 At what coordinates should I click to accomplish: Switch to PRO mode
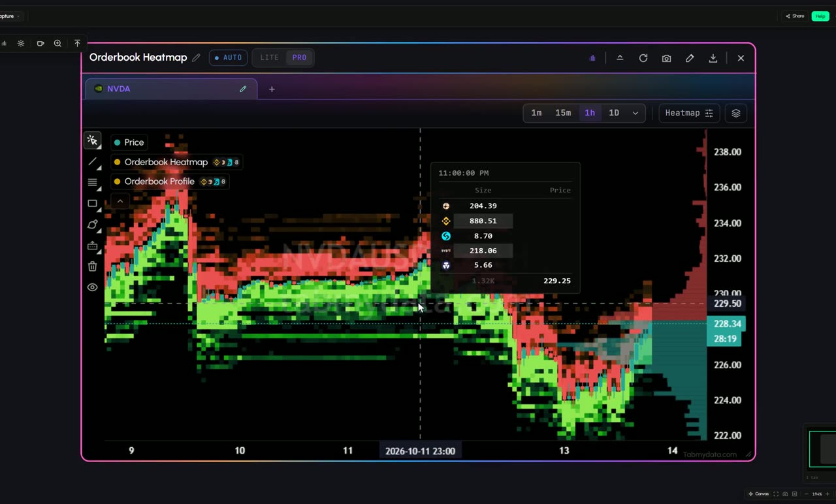300,57
